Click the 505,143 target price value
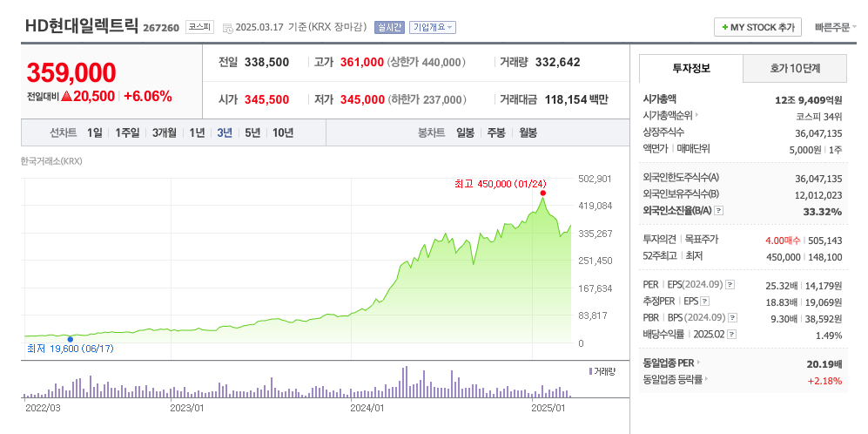 click(825, 241)
